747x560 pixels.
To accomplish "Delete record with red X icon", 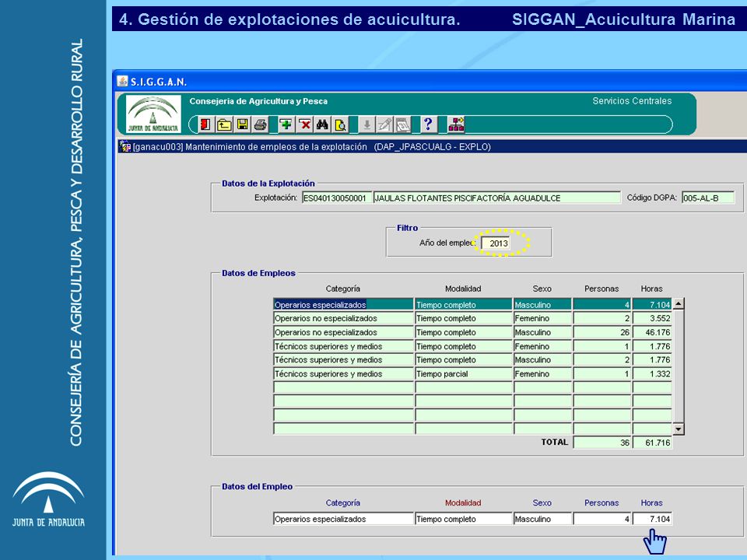I will pyautogui.click(x=304, y=124).
